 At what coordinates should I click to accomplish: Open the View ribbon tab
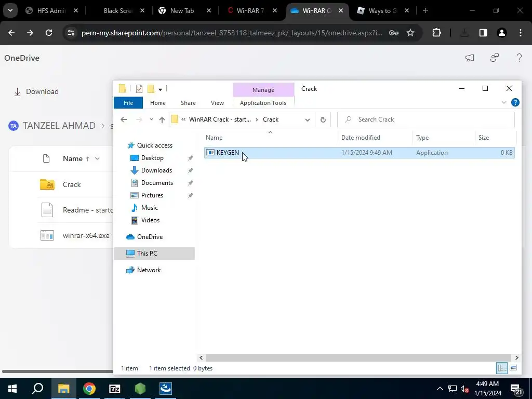[x=217, y=103]
